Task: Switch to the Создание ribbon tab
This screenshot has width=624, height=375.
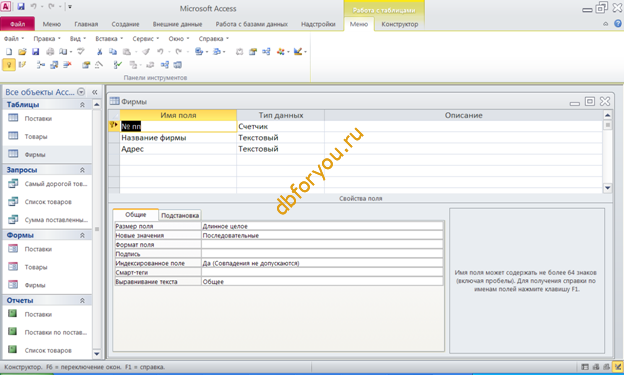Action: (x=125, y=24)
